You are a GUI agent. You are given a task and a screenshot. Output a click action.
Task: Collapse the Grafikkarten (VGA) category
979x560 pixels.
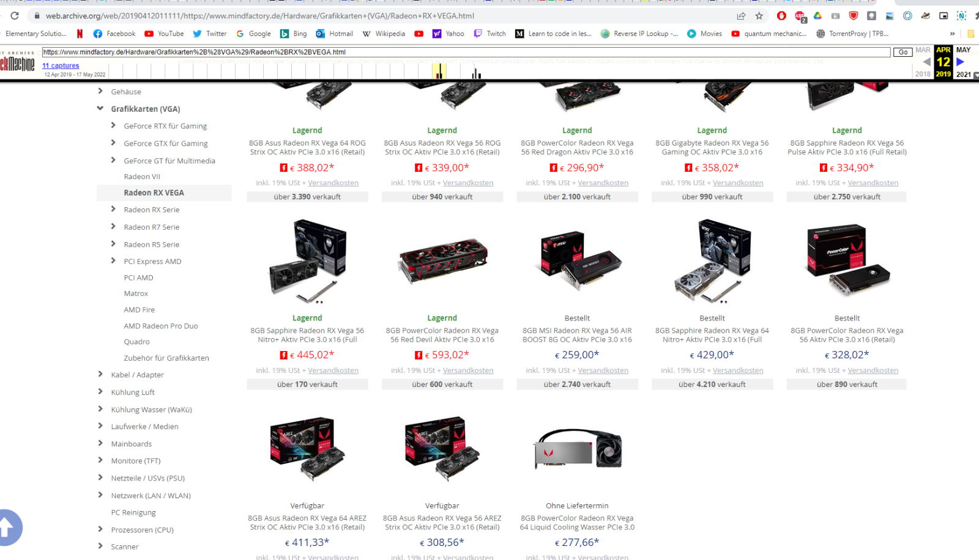pyautogui.click(x=100, y=109)
